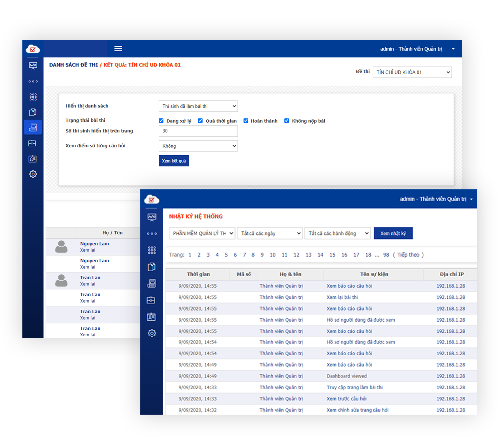Go to log page 2
The width and height of the screenshot is (498, 448).
click(199, 255)
